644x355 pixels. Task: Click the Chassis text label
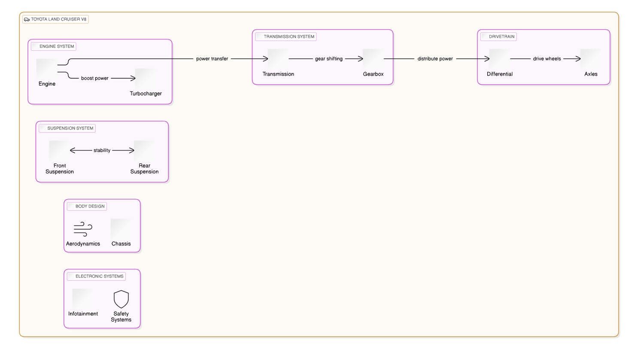121,244
